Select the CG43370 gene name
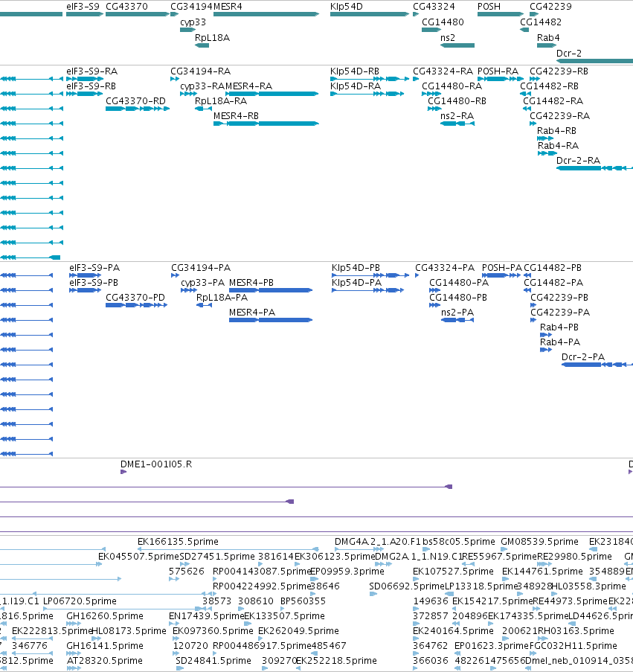 pos(126,7)
